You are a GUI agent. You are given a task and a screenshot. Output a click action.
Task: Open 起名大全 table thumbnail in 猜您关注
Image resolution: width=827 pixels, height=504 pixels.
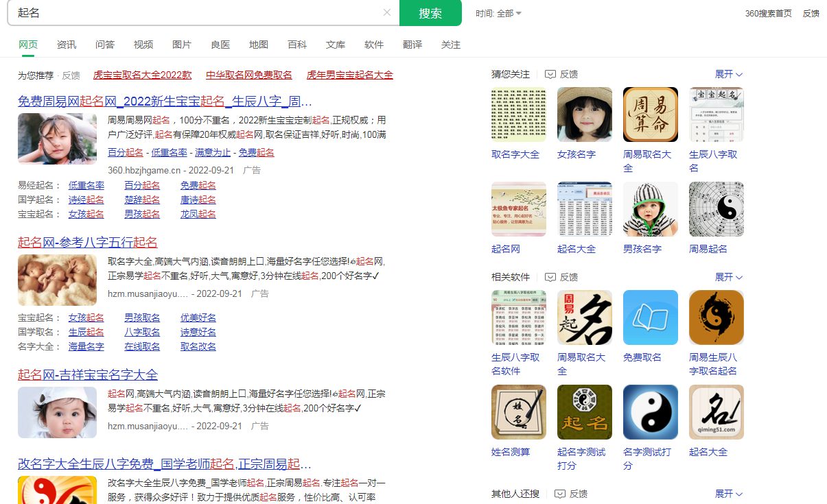click(585, 209)
